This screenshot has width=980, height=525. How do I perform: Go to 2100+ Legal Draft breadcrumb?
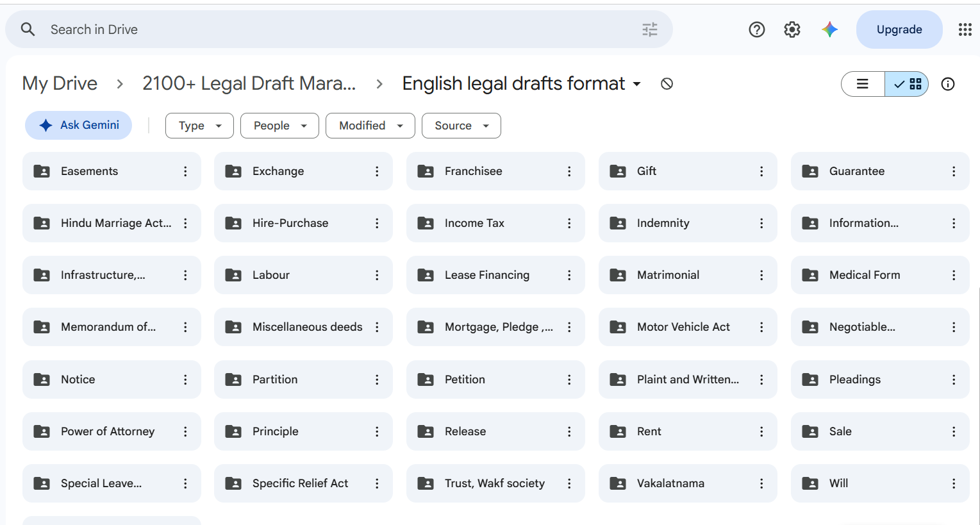pos(249,83)
